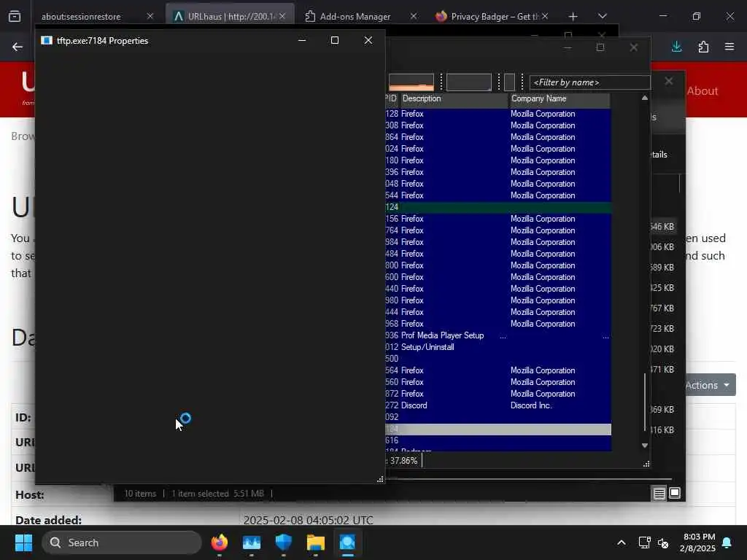The height and width of the screenshot is (560, 747).
Task: Close the about:sessionrestore tab
Action: point(150,16)
